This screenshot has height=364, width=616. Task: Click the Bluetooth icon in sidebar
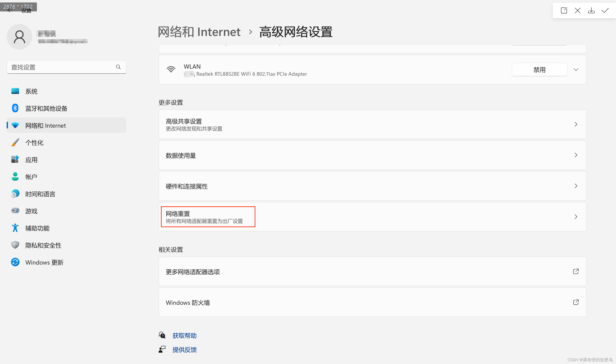pos(15,108)
